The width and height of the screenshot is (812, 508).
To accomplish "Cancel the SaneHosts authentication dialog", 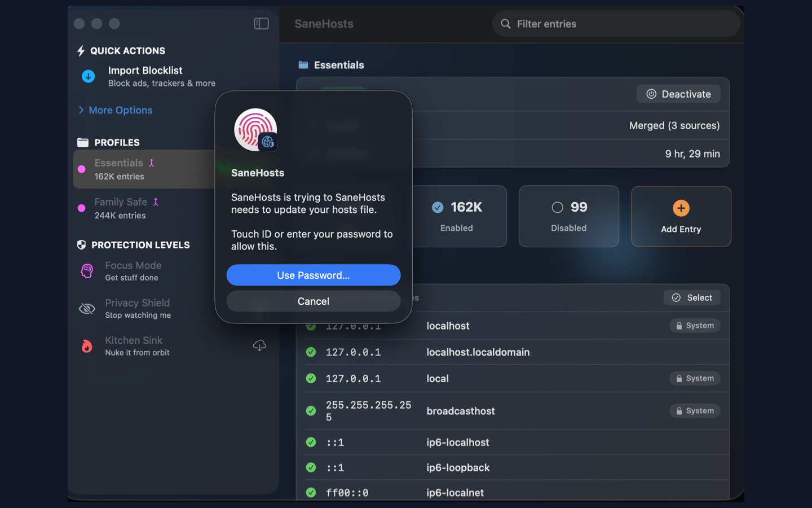I will coord(314,301).
